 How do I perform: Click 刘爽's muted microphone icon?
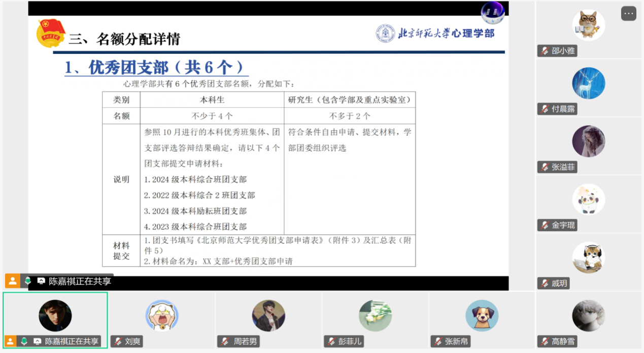coord(118,342)
